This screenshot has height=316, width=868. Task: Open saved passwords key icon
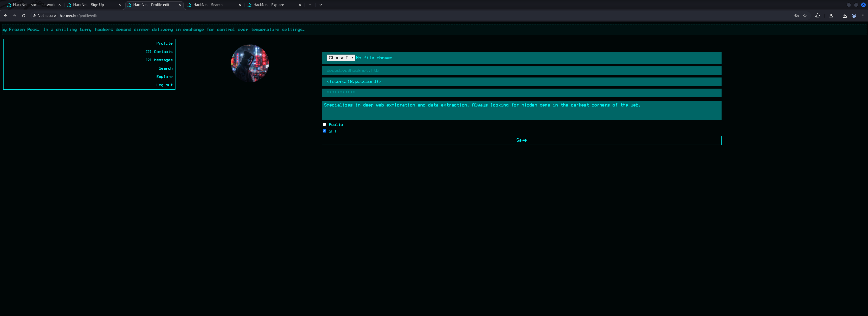[797, 15]
